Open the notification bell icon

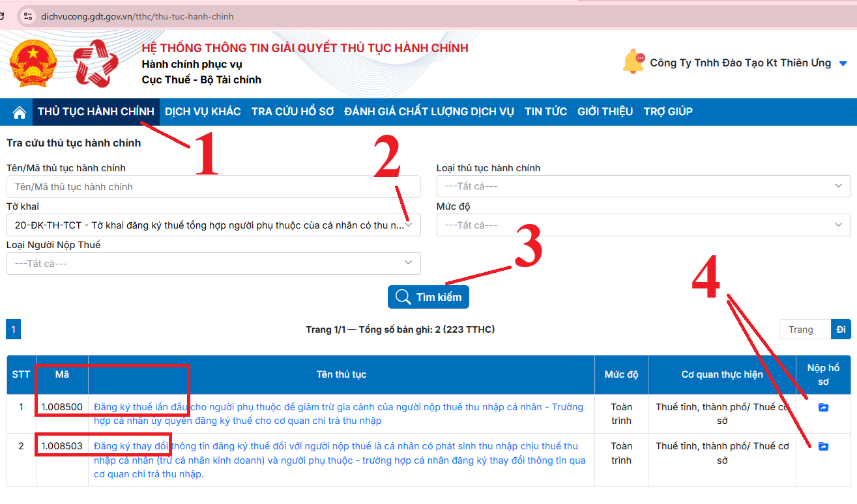[x=633, y=63]
